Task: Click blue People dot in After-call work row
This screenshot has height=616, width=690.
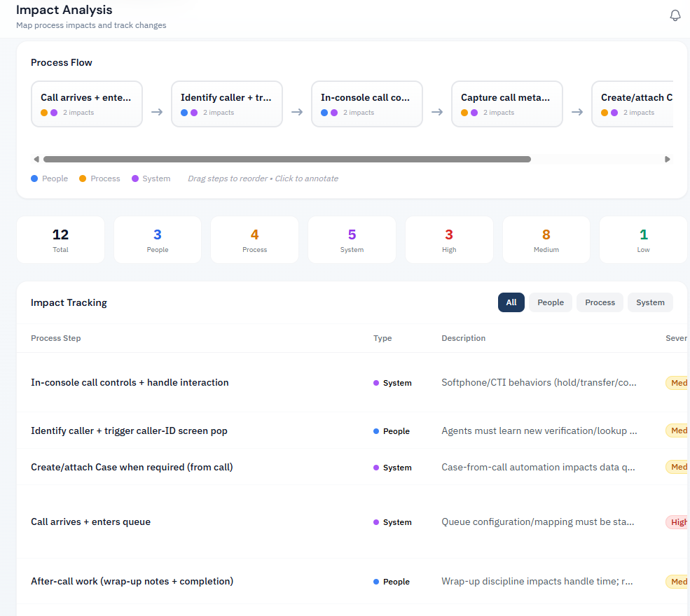Action: pyautogui.click(x=376, y=582)
